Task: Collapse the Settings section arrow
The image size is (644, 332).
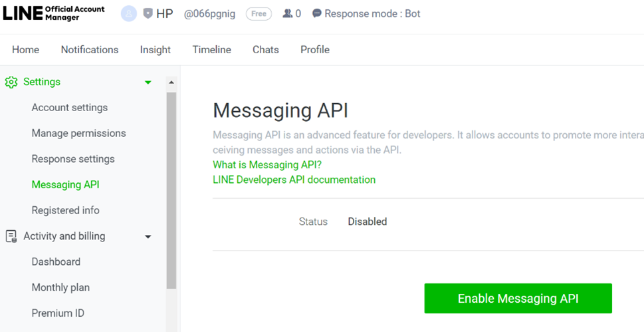Action: 148,83
